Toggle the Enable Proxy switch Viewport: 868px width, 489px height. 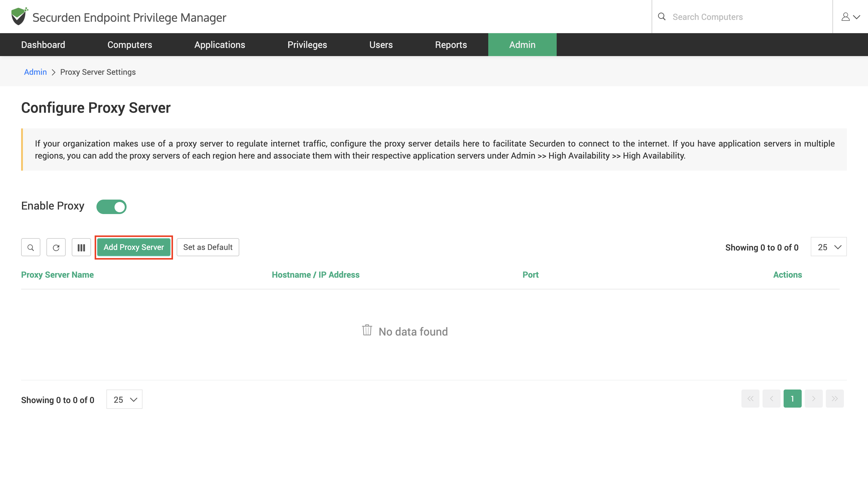pos(112,207)
